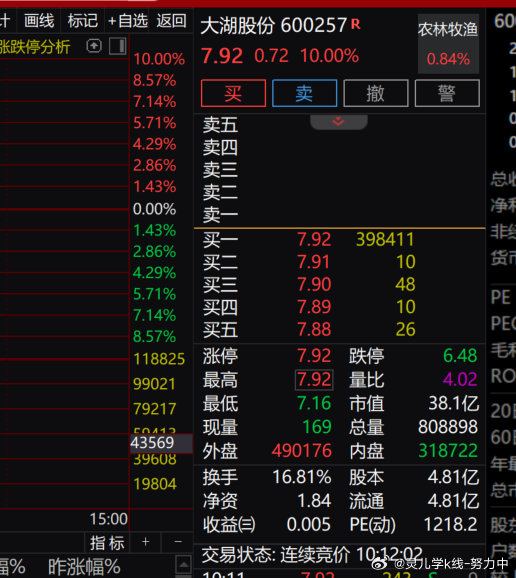
Task: Click the 撤 (cancel order) button
Action: [x=376, y=93]
